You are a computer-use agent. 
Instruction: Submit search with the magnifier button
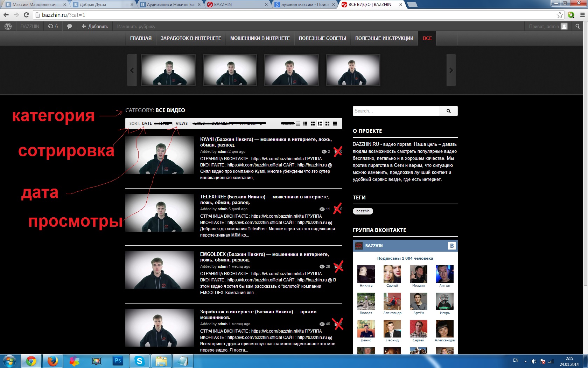(x=449, y=111)
